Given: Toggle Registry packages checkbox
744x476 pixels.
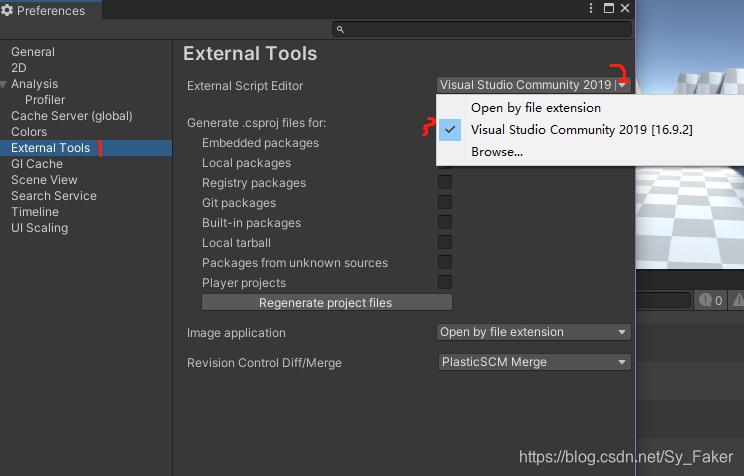Looking at the screenshot, I should click(x=445, y=182).
